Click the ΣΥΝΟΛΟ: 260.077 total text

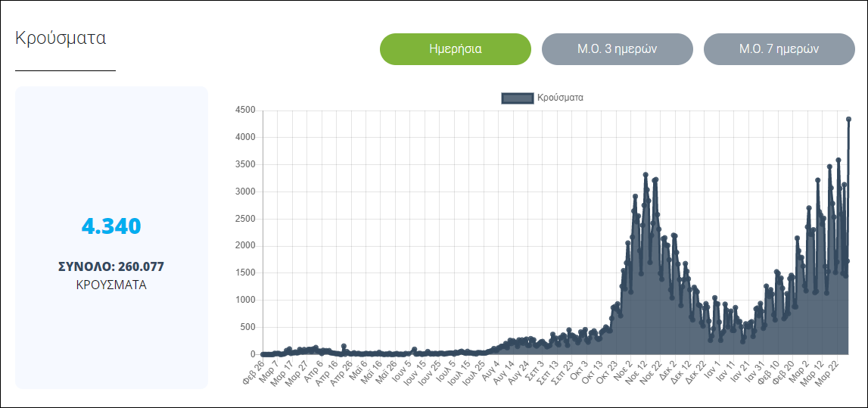click(x=111, y=266)
